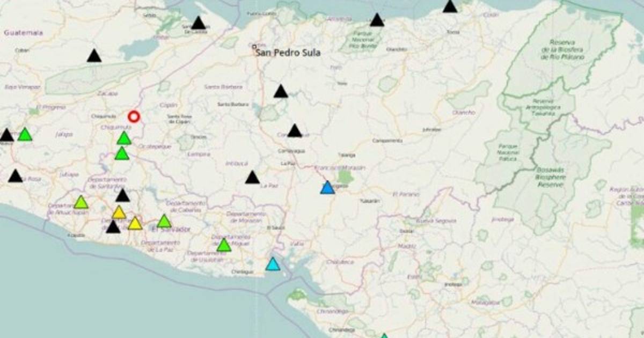Click the black triangle in northern Guatemala above Zacapa
644x338 pixels.
point(94,56)
